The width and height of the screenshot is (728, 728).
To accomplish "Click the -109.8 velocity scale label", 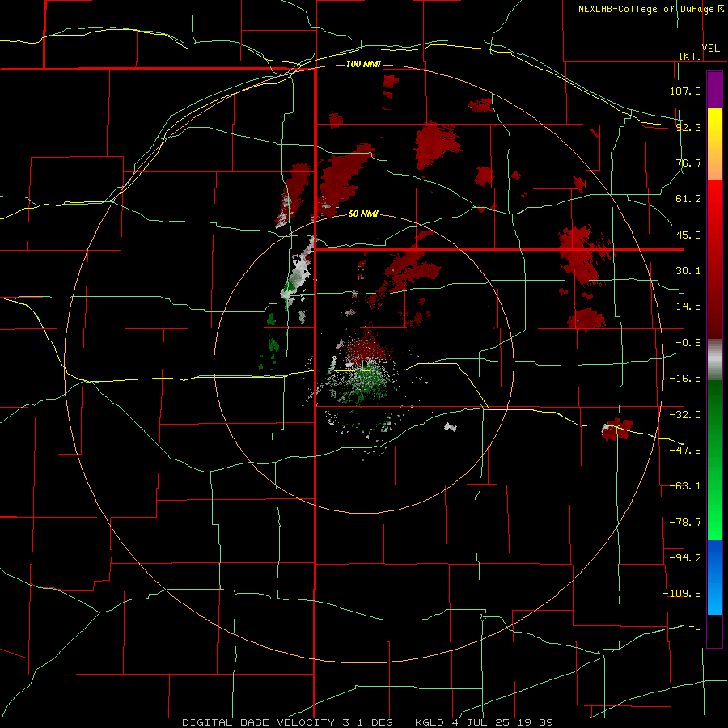I will (x=682, y=594).
